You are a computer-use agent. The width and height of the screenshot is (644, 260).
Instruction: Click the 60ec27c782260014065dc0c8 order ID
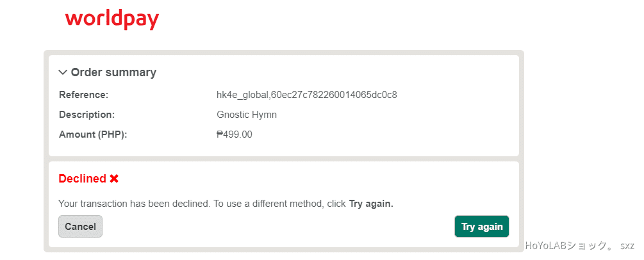pos(334,95)
